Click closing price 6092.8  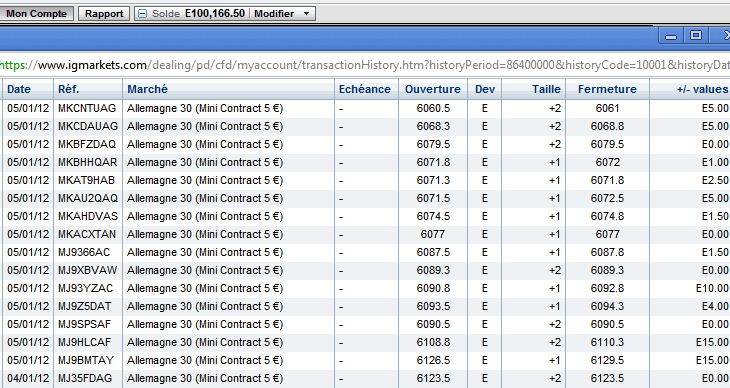click(608, 288)
